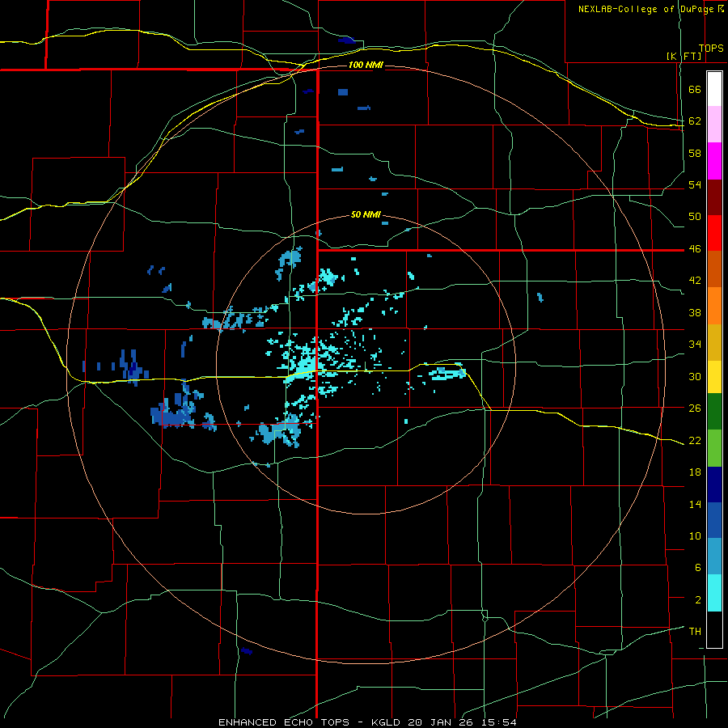The width and height of the screenshot is (728, 728).
Task: Select the dark red 54 kft swatch
Action: pyautogui.click(x=714, y=197)
